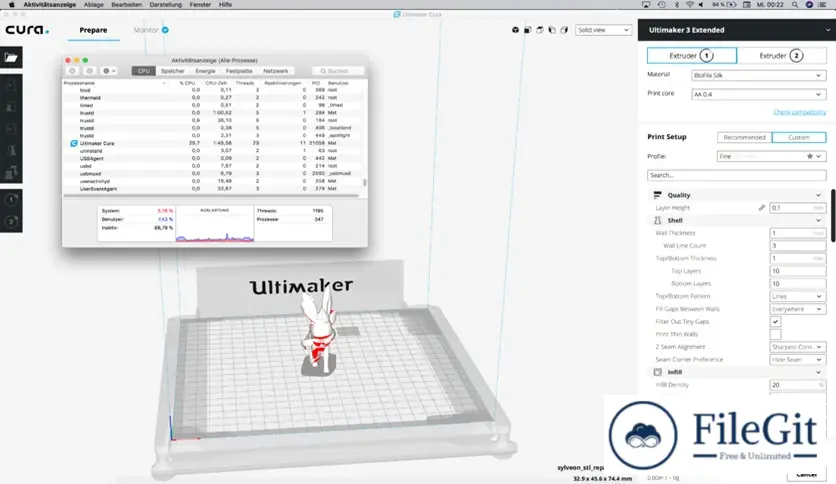
Task: Sort by the Prozessname column header
Action: (79, 83)
